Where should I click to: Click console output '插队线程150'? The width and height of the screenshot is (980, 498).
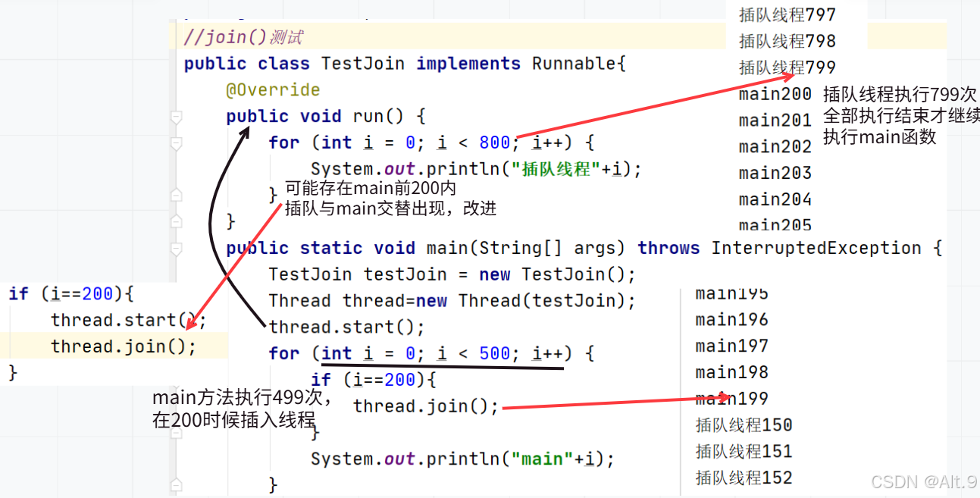[x=744, y=425]
